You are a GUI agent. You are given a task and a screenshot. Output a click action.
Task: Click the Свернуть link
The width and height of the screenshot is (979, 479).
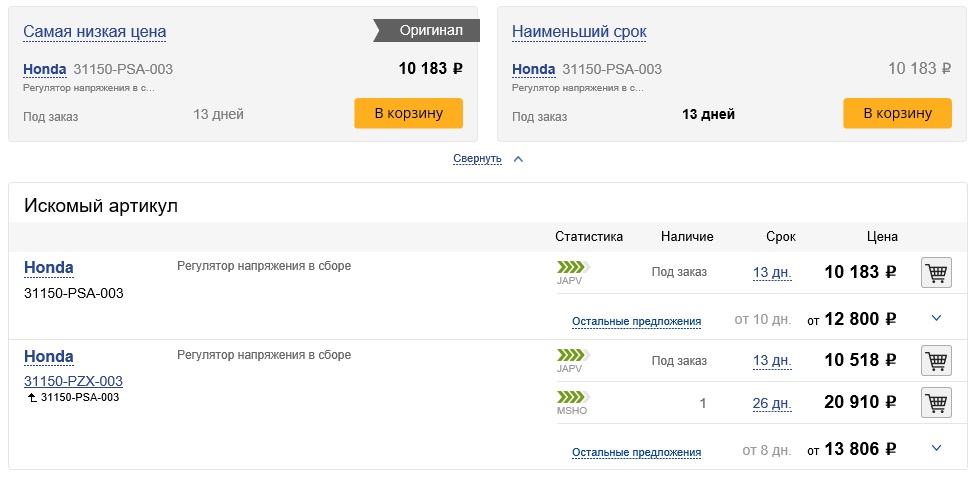coord(477,159)
